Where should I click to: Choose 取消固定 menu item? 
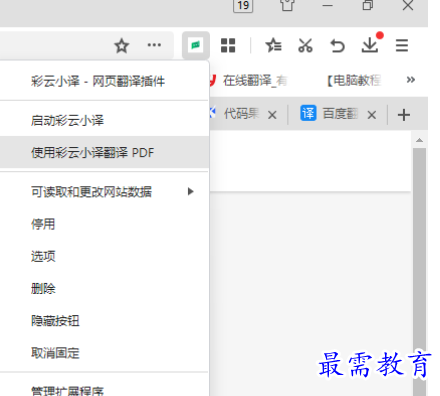(104, 353)
